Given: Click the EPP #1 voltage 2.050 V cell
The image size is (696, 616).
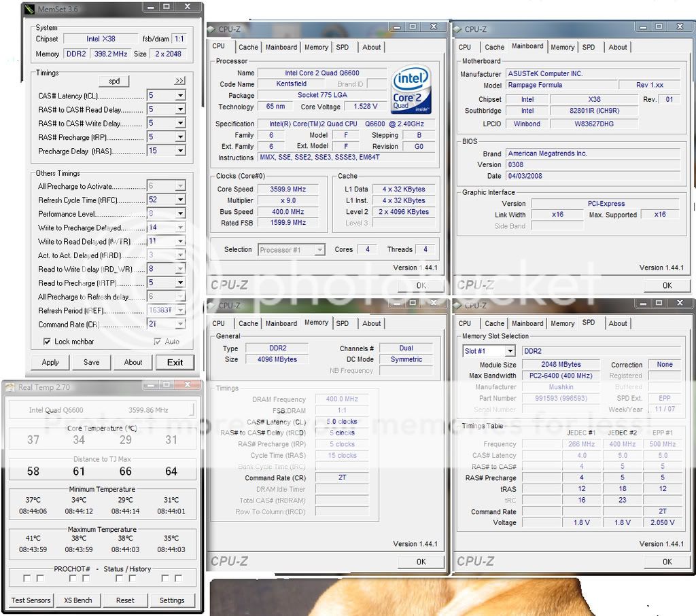Looking at the screenshot, I should pyautogui.click(x=662, y=522).
